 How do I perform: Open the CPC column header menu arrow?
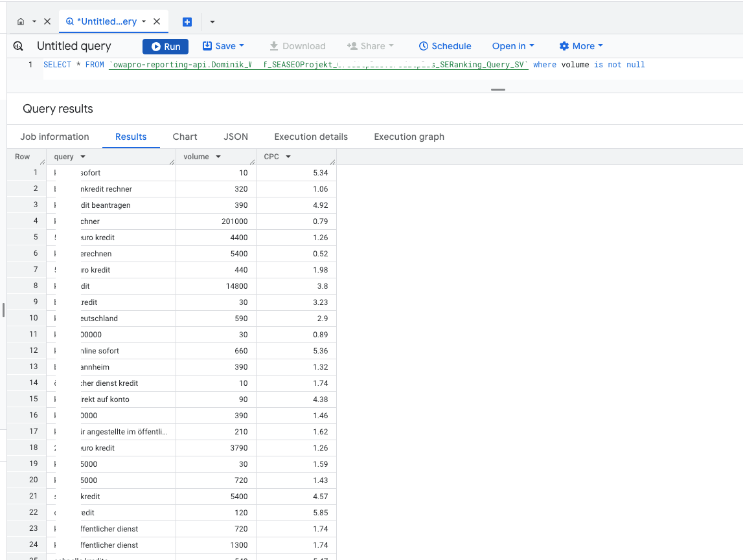(288, 157)
